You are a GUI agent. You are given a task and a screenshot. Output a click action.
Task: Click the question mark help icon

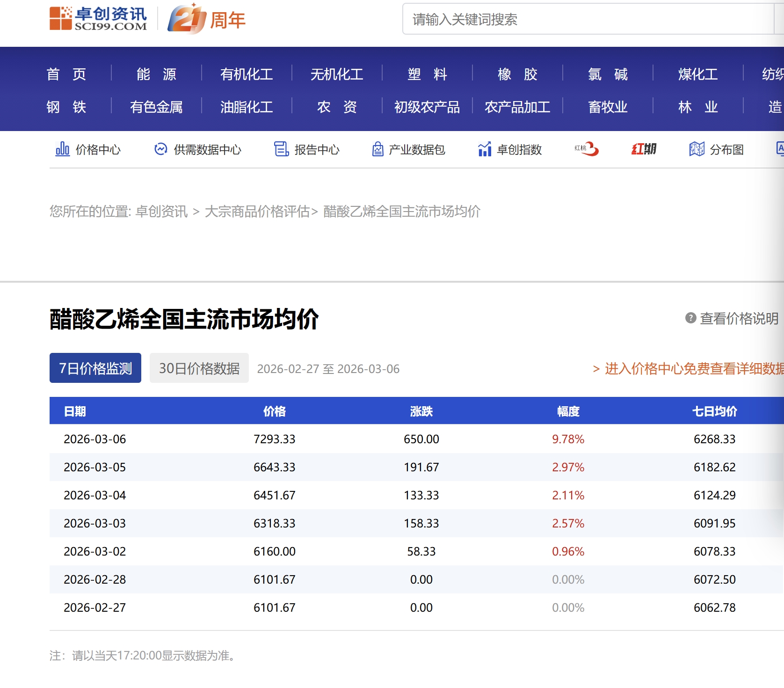point(690,318)
